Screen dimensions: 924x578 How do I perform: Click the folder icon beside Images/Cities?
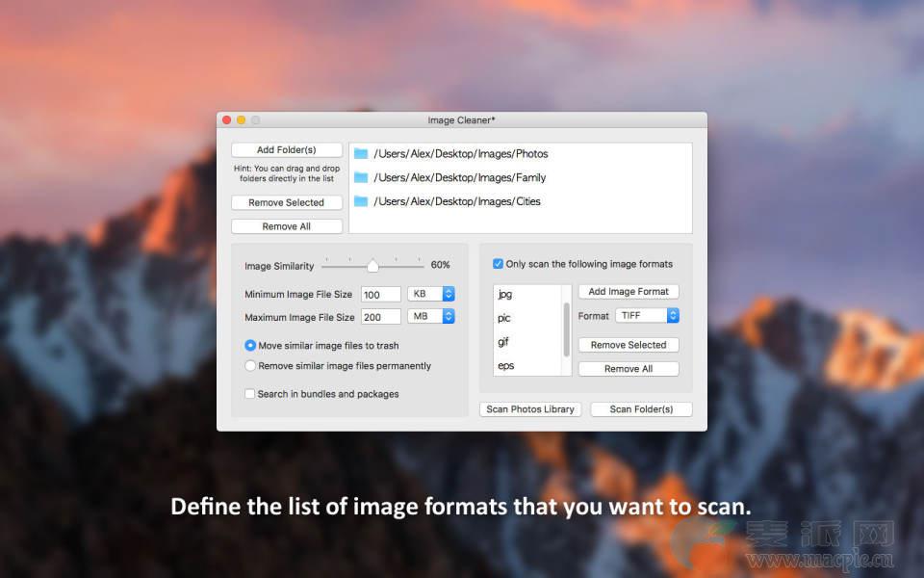[361, 201]
